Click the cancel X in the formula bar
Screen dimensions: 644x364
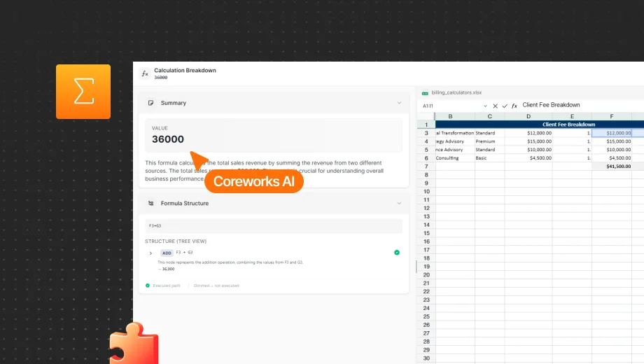[x=495, y=106]
